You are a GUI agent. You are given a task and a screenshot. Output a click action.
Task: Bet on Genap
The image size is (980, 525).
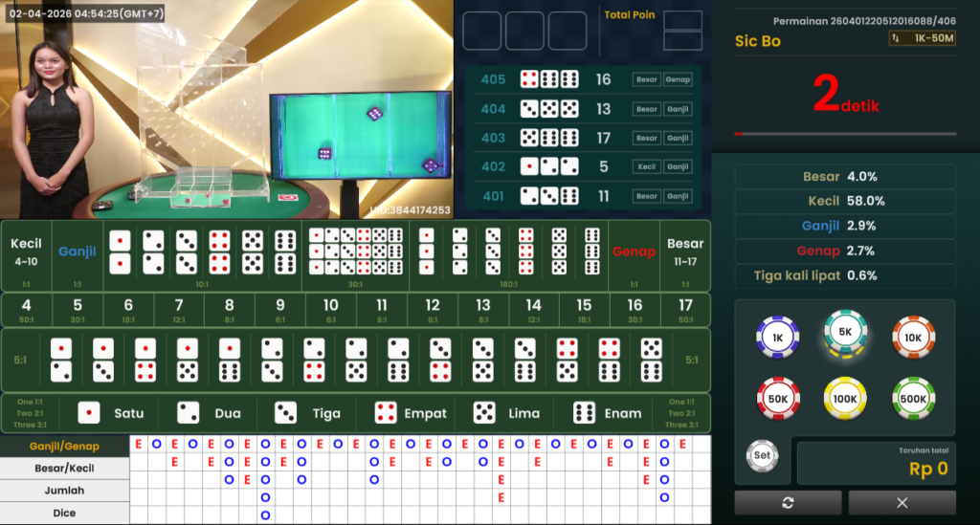[x=634, y=252]
